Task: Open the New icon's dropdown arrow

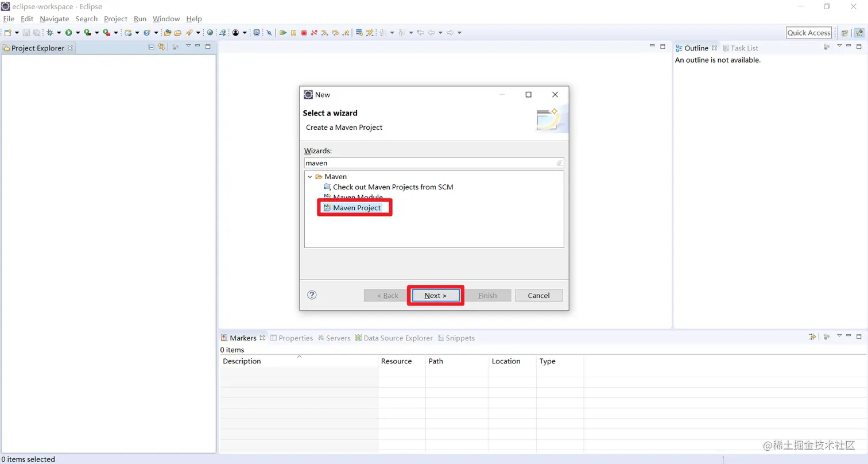Action: (17, 33)
